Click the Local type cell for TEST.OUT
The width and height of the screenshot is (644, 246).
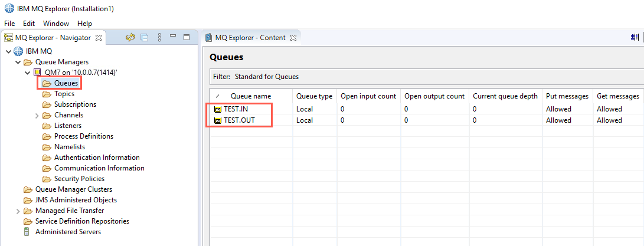[305, 121]
